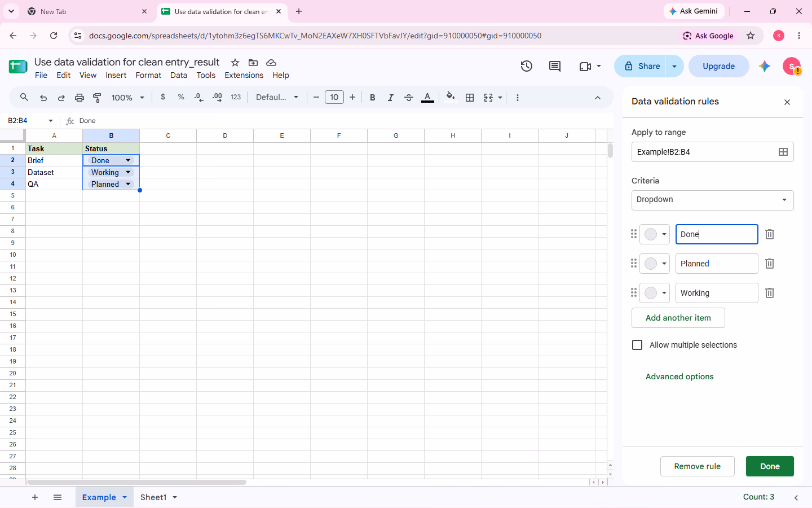Apply bold formatting
This screenshot has width=812, height=508.
click(x=372, y=98)
